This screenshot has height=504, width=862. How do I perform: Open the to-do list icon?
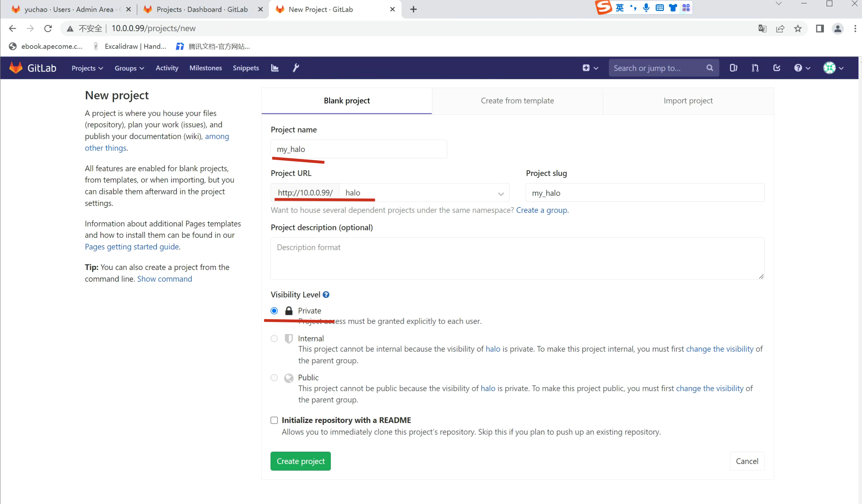(x=776, y=68)
